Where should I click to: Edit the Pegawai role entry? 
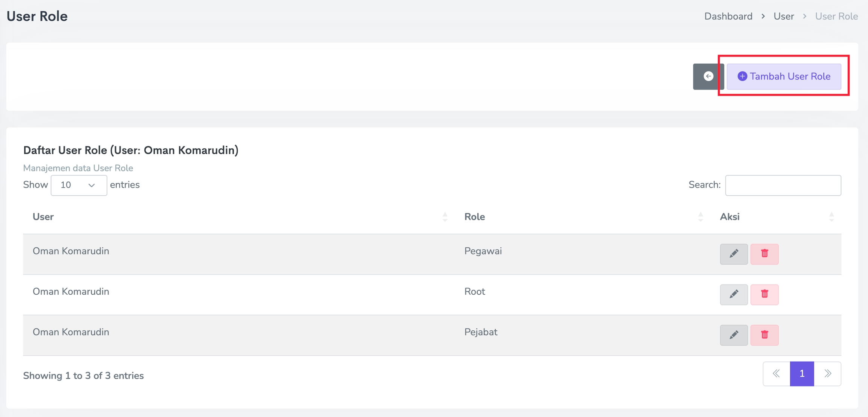(x=734, y=254)
